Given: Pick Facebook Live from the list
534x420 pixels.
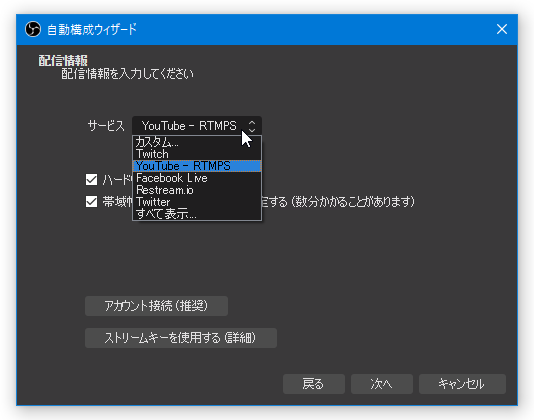Looking at the screenshot, I should click(197, 178).
